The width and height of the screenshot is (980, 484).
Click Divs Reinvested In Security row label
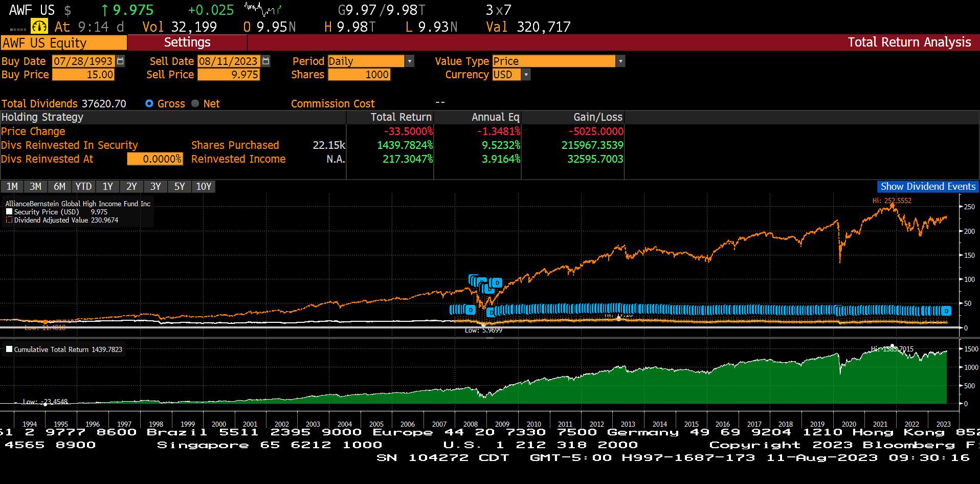pos(70,145)
